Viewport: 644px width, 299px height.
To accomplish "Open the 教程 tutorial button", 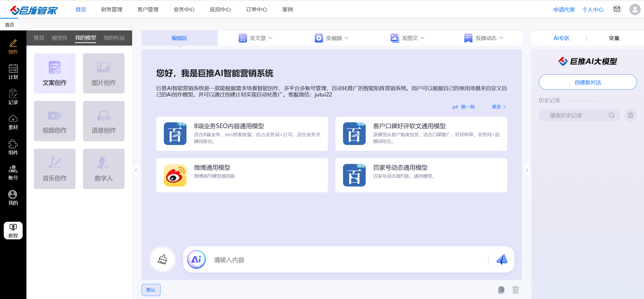I will coord(13,231).
